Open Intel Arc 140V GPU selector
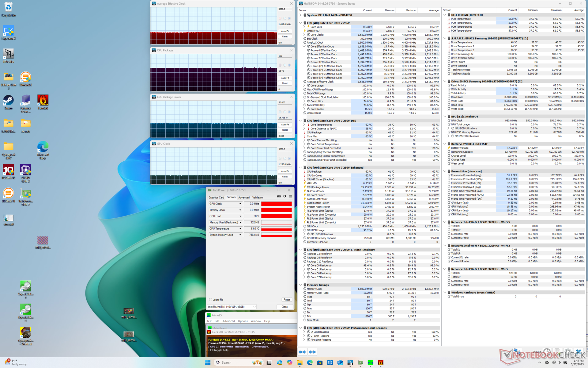The width and height of the screenshot is (588, 368). [232, 307]
